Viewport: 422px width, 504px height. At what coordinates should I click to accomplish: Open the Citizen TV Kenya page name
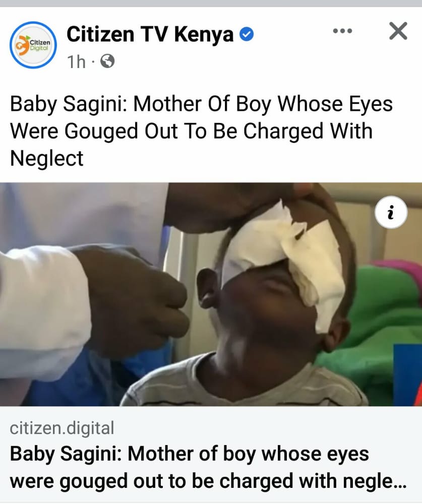pyautogui.click(x=150, y=34)
